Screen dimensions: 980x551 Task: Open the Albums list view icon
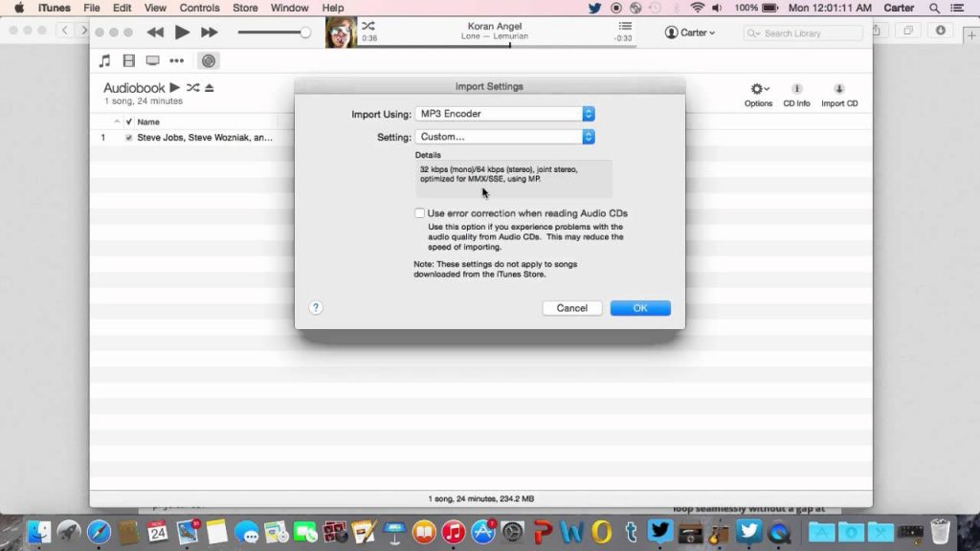point(128,61)
